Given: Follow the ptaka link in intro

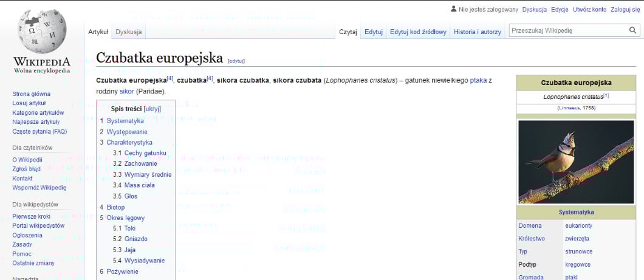Looking at the screenshot, I should pos(478,80).
